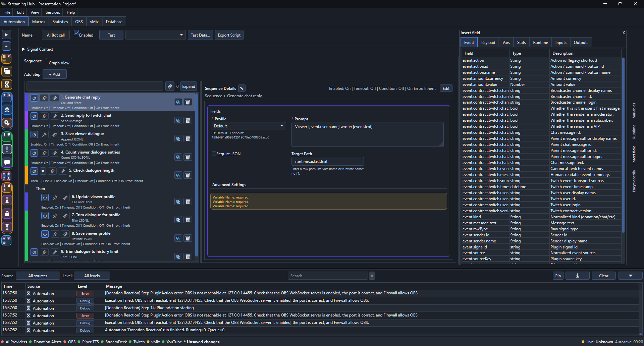Check the Require JSON checkbox
644x346 pixels.
(214, 154)
